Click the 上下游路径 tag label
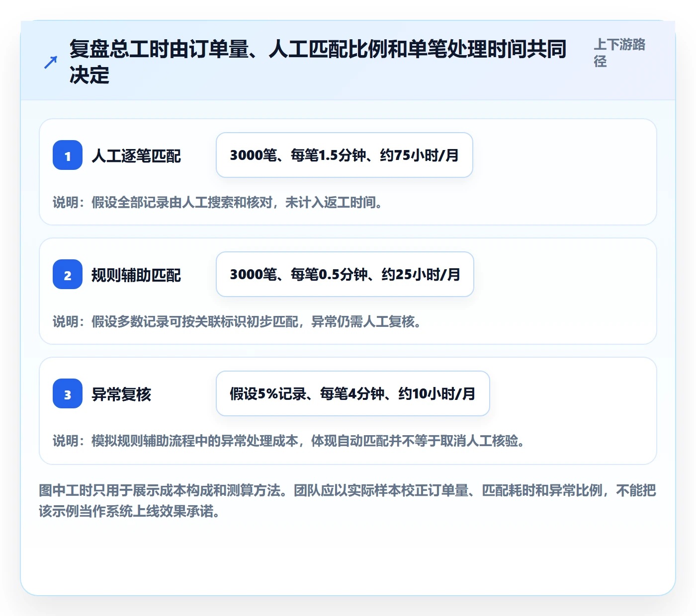The image size is (696, 616). 619,53
